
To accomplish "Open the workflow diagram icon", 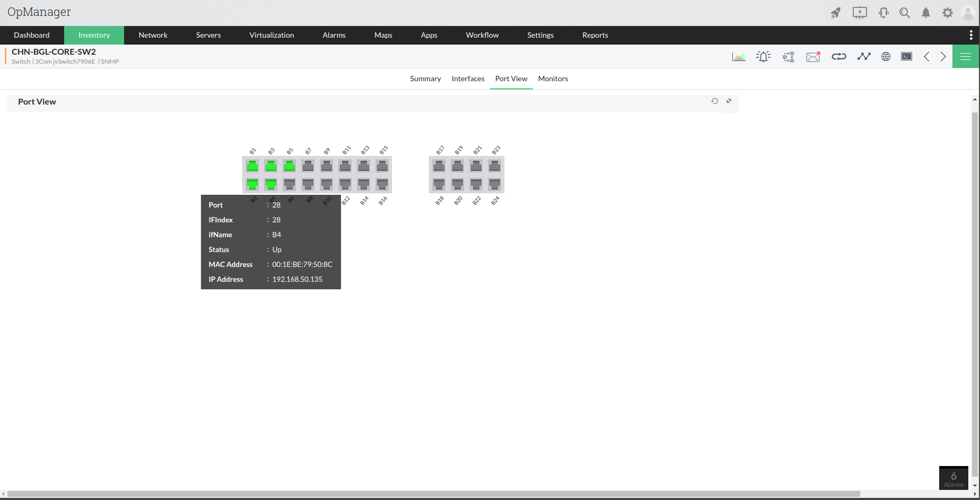I will click(789, 57).
